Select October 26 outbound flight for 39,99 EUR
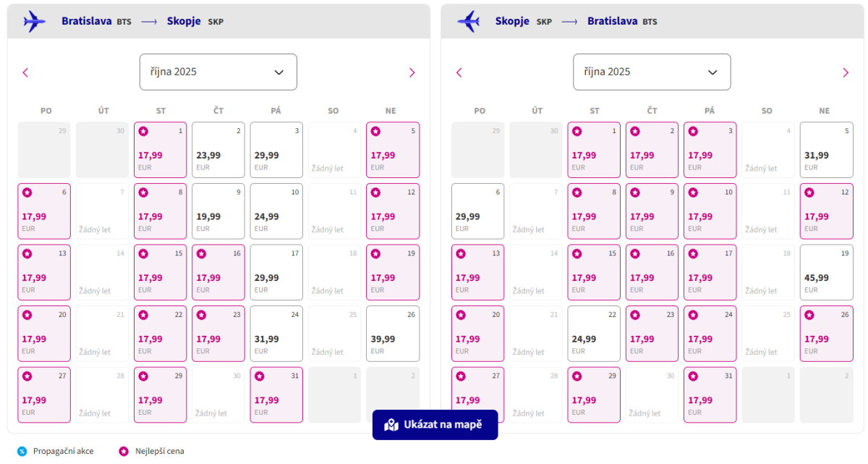This screenshot has width=868, height=464. point(392,334)
